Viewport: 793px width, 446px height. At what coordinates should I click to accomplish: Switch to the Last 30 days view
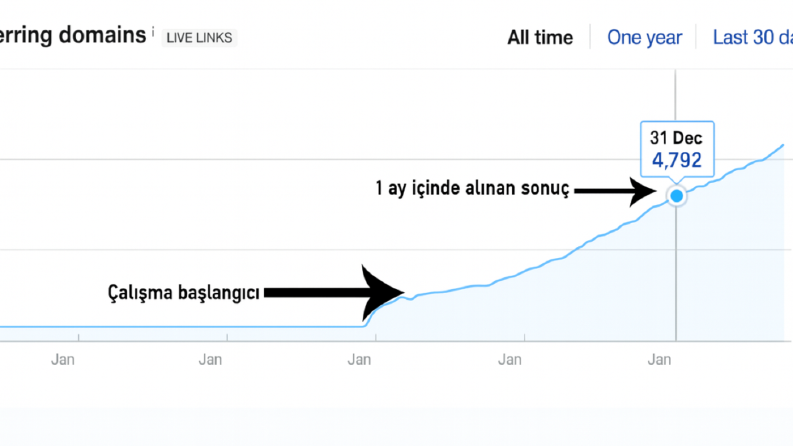(x=753, y=37)
